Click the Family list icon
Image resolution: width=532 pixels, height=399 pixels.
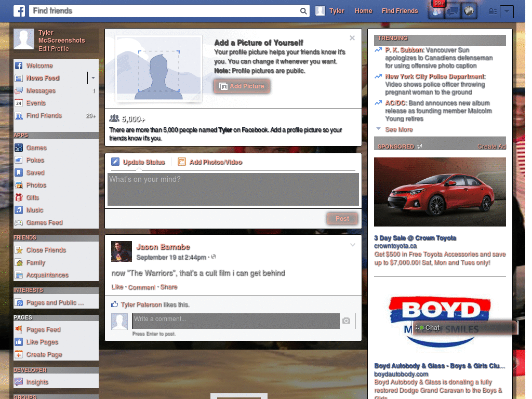19,262
